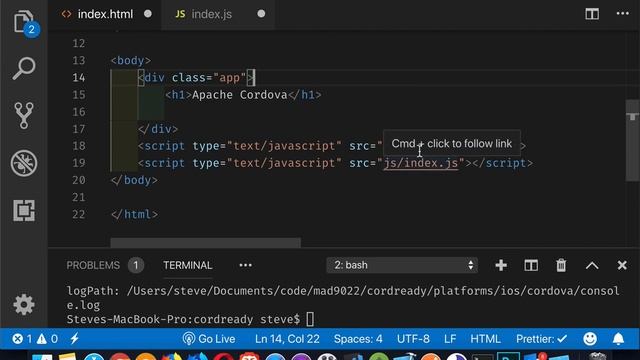Split the editor to the right

coord(592,14)
